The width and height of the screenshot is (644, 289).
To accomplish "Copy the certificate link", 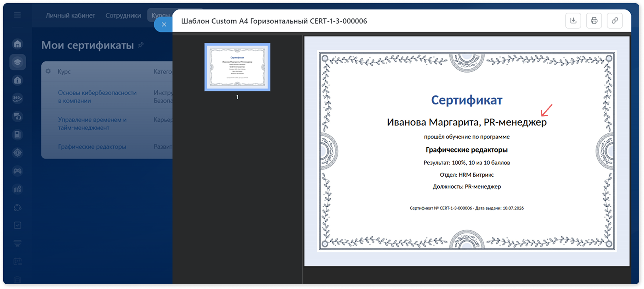I will pyautogui.click(x=615, y=21).
